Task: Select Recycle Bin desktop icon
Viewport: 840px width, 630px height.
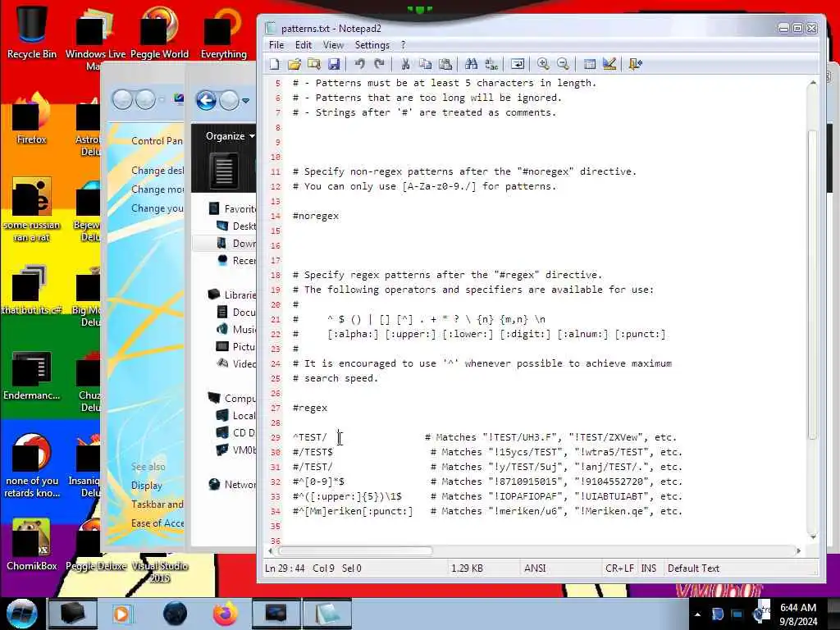Action: coord(32,32)
